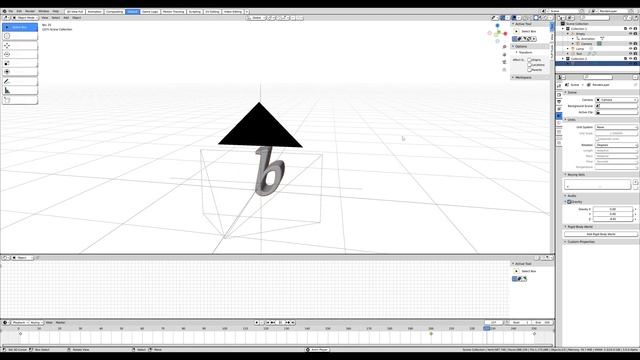This screenshot has height=360, width=640.
Task: Select the Scale tool
Action: [x=20, y=63]
